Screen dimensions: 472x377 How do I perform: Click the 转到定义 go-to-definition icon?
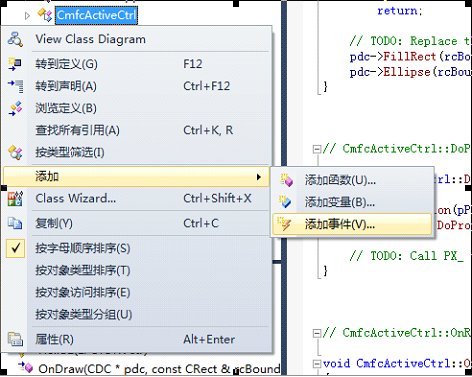pos(15,64)
